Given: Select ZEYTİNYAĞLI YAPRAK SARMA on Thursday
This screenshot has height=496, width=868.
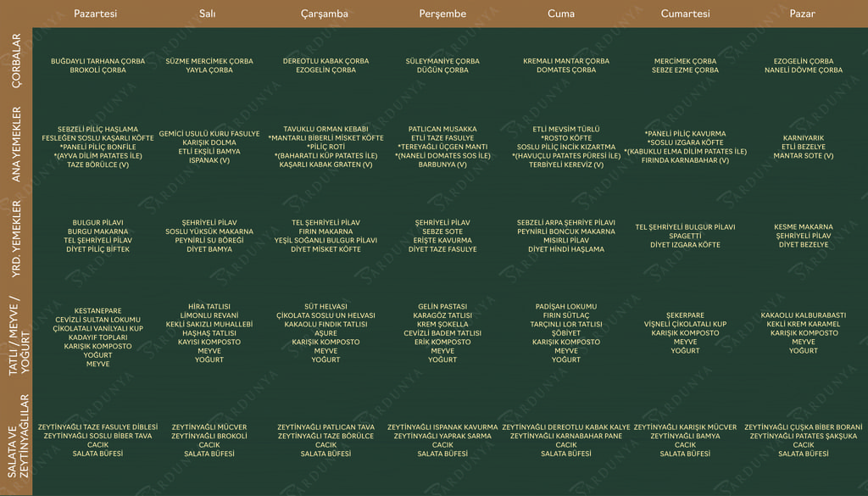Looking at the screenshot, I should pos(442,436).
